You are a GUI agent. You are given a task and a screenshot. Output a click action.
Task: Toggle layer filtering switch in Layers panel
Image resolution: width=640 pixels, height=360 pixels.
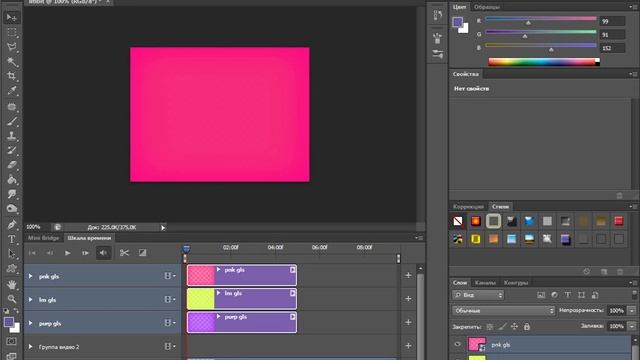click(634, 294)
